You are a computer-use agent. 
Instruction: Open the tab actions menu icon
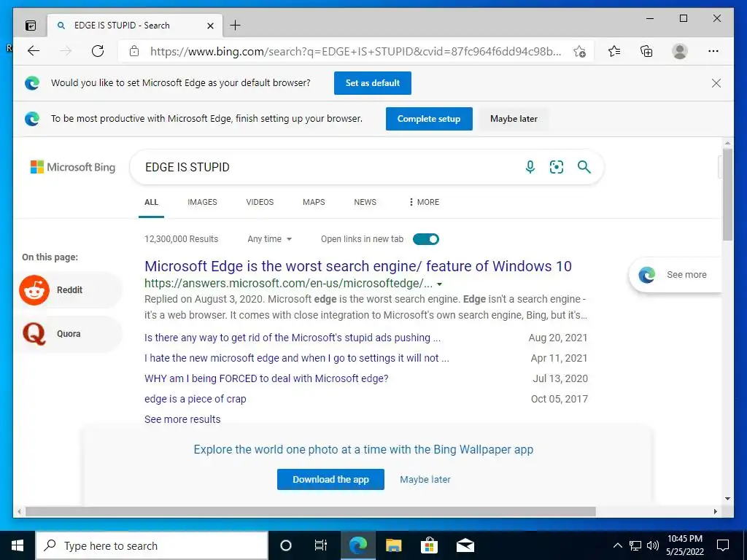(x=31, y=26)
